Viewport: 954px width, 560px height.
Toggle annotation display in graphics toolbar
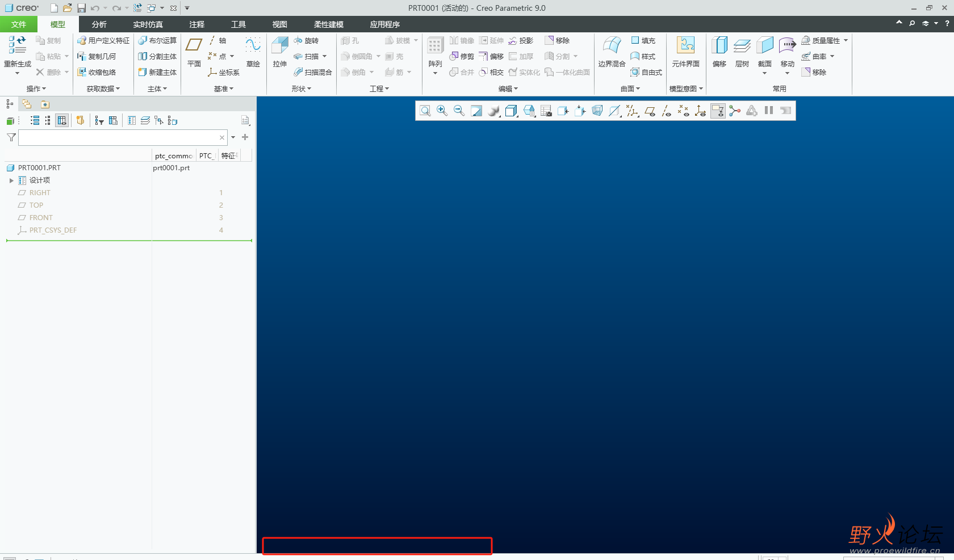coord(718,111)
